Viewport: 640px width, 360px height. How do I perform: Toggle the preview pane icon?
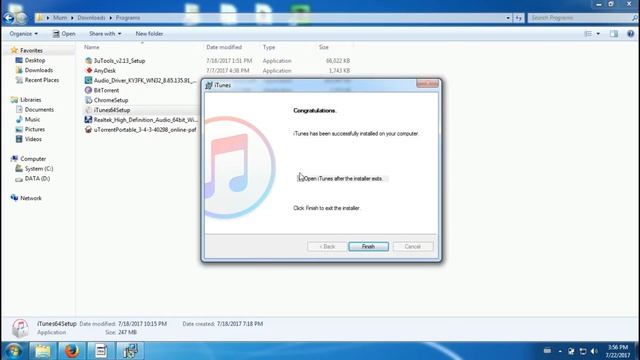(x=614, y=34)
